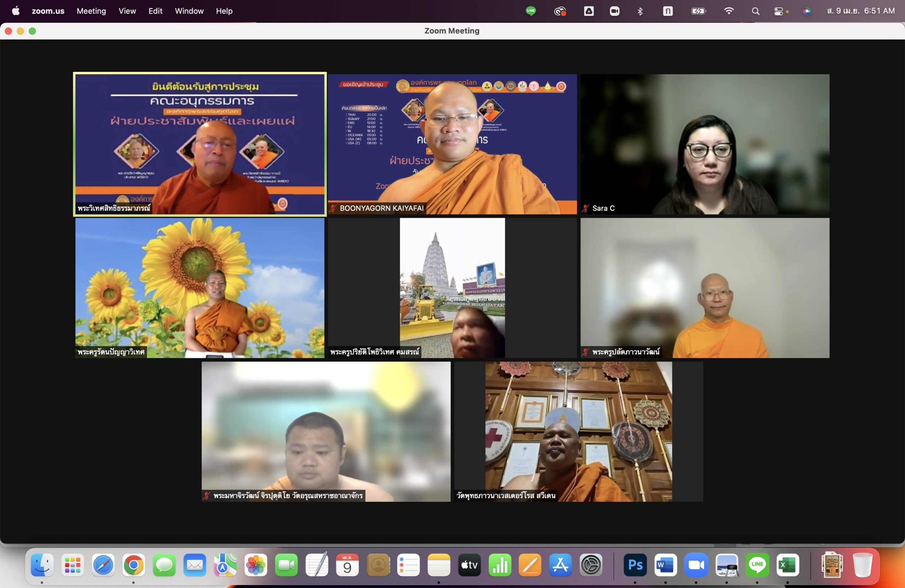Click the date and time display
This screenshot has width=905, height=588.
(x=860, y=11)
